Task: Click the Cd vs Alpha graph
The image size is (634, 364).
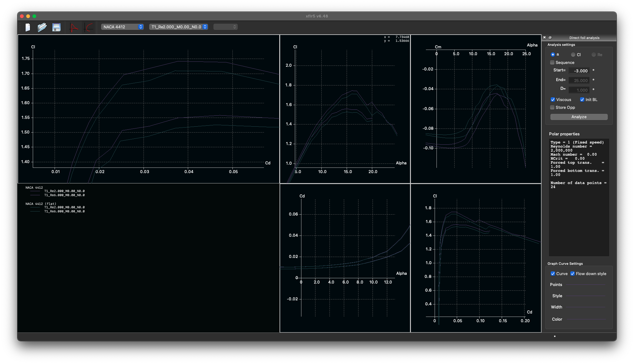Action: pos(345,258)
